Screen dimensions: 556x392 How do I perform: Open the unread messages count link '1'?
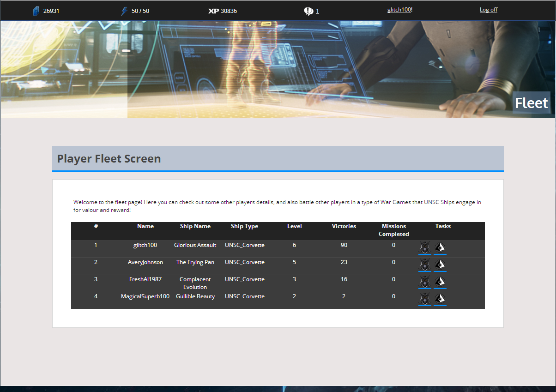(317, 11)
